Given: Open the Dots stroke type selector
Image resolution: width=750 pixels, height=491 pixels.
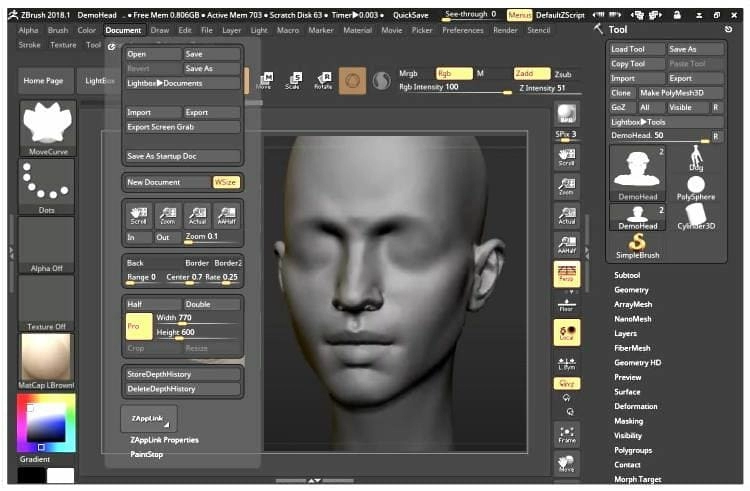Looking at the screenshot, I should point(47,183).
